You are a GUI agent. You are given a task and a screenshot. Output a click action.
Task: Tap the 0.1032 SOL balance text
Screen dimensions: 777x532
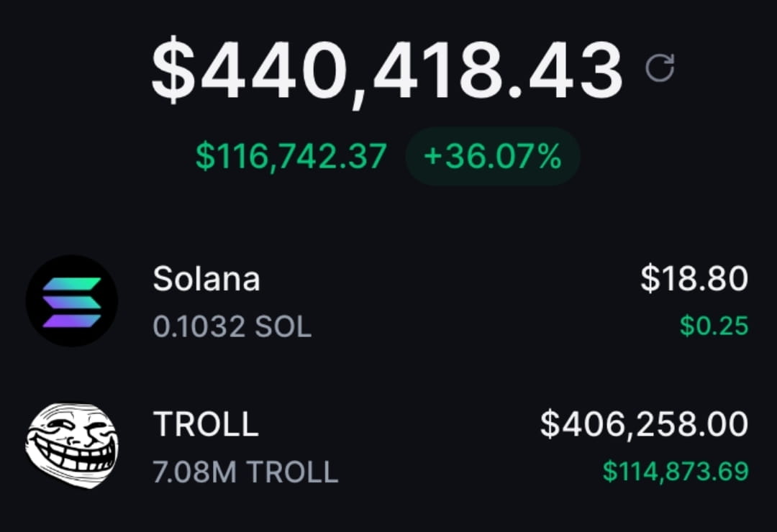click(x=232, y=326)
